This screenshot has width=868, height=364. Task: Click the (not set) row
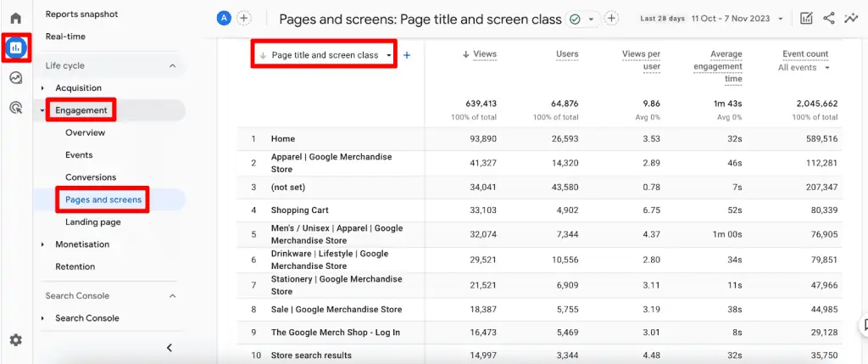tap(540, 188)
